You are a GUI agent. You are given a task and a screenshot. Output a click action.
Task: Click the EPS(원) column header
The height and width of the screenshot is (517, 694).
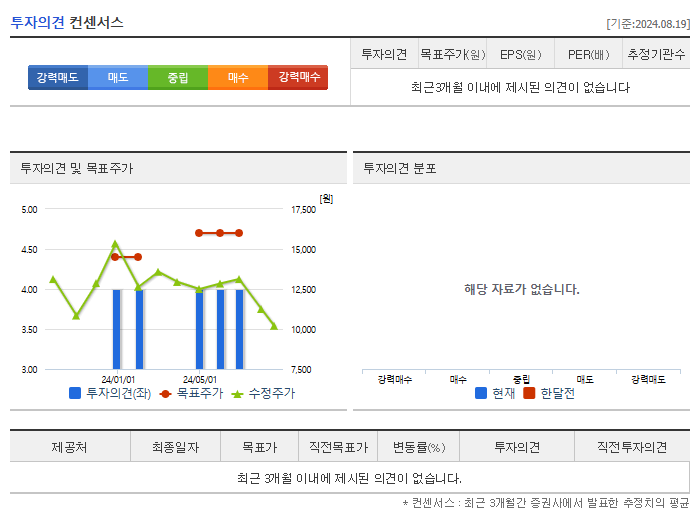pyautogui.click(x=520, y=54)
